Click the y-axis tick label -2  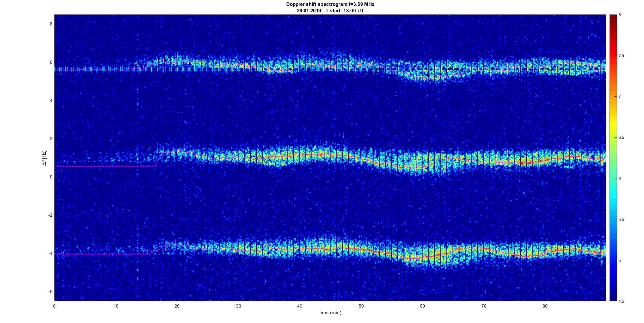coord(50,215)
